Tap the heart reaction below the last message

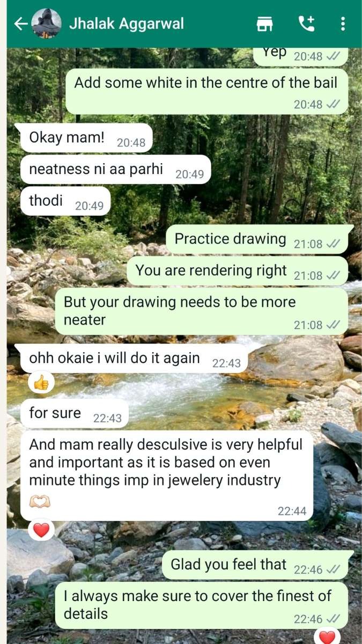click(x=327, y=637)
